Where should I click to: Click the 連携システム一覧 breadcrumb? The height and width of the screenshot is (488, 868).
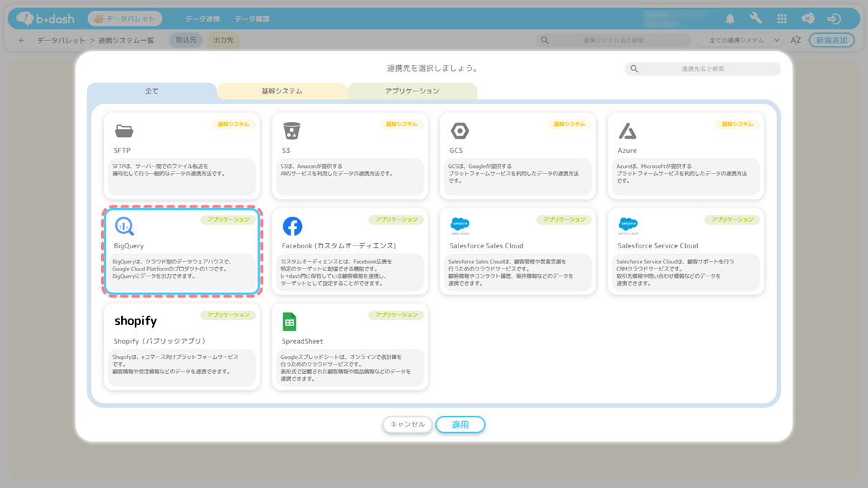[126, 40]
